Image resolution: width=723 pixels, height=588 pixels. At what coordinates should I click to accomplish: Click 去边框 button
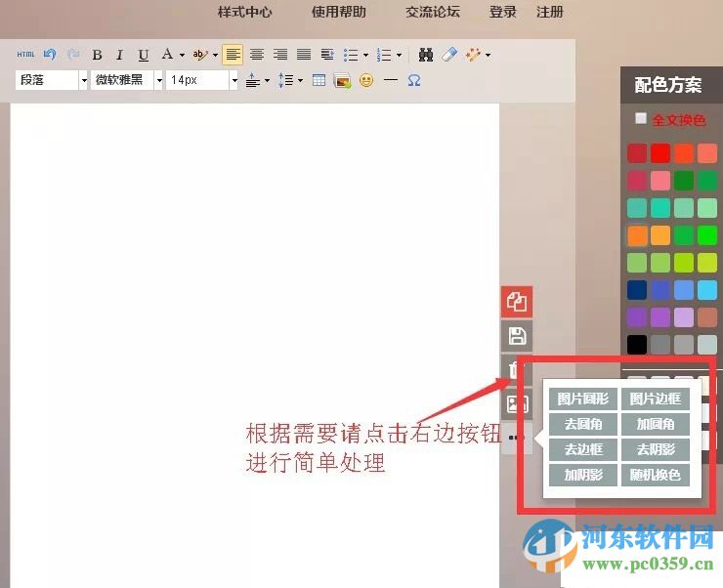point(583,449)
